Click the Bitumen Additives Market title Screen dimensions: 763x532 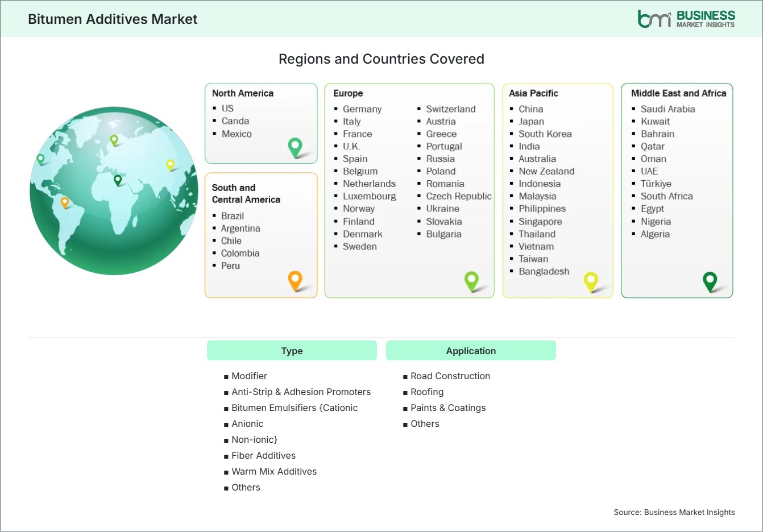[113, 19]
